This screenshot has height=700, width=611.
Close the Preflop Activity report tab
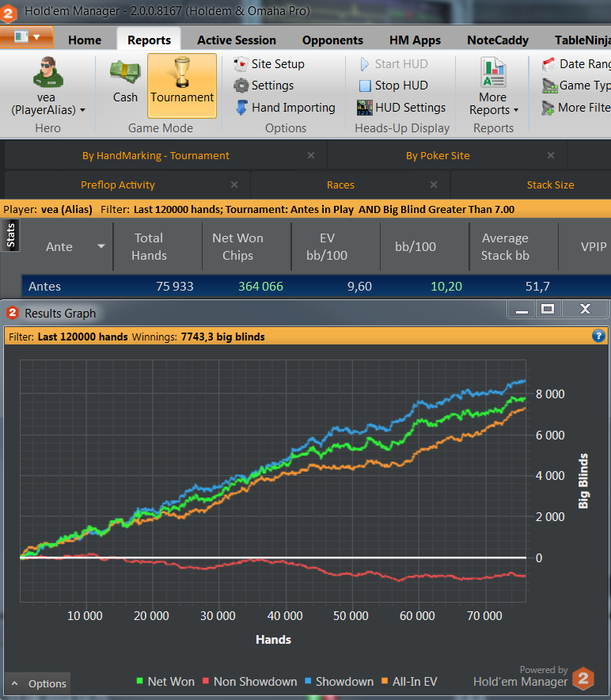point(234,185)
